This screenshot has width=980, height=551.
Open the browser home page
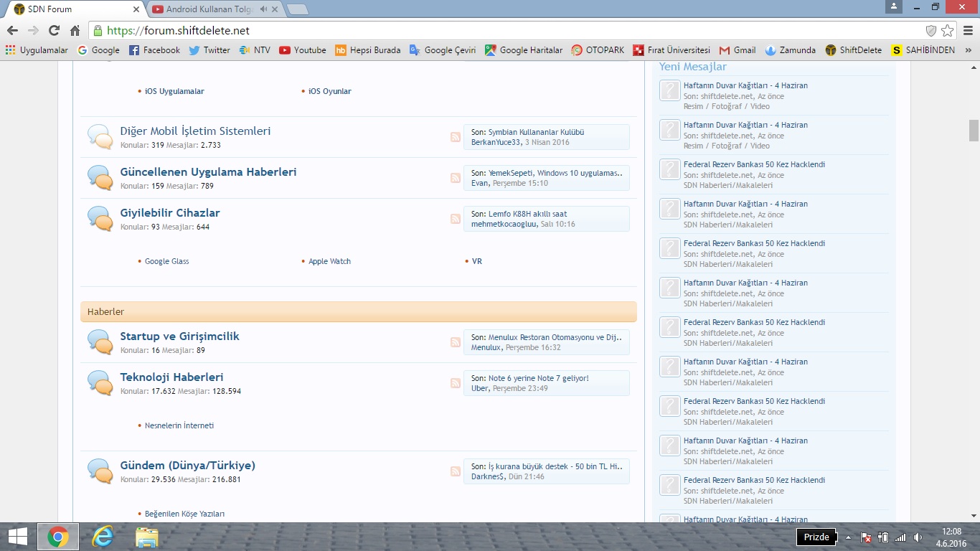[x=75, y=31]
